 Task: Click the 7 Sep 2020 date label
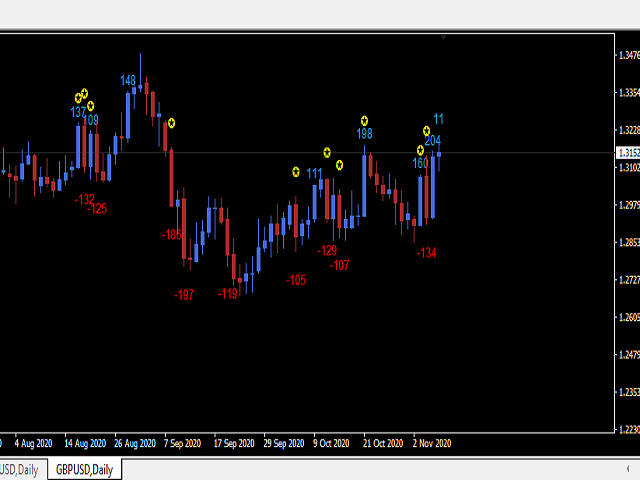[x=182, y=443]
